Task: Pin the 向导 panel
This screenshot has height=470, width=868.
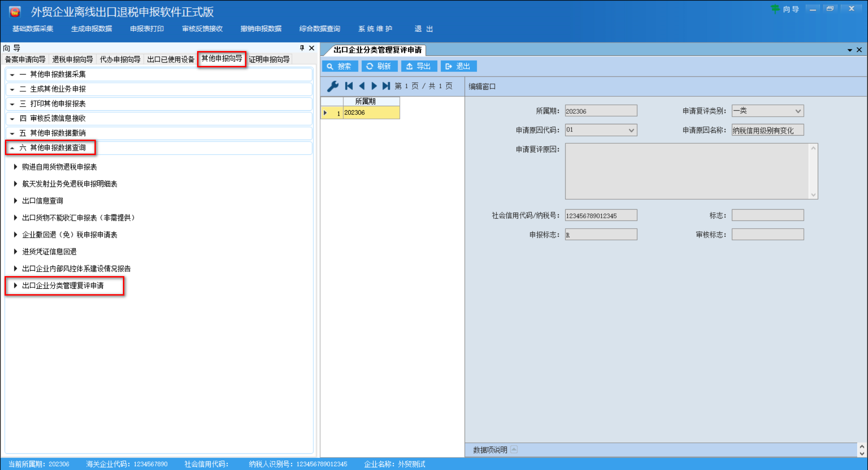Action: (x=302, y=48)
